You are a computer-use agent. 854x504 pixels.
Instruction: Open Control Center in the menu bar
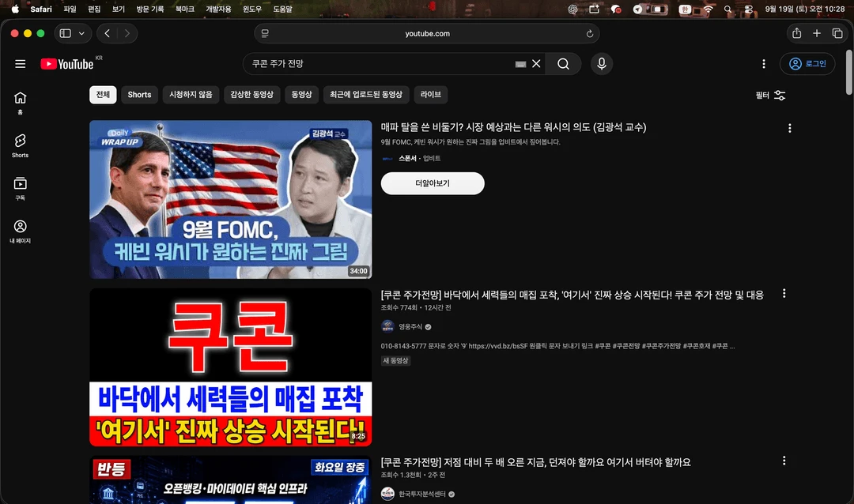(x=749, y=9)
